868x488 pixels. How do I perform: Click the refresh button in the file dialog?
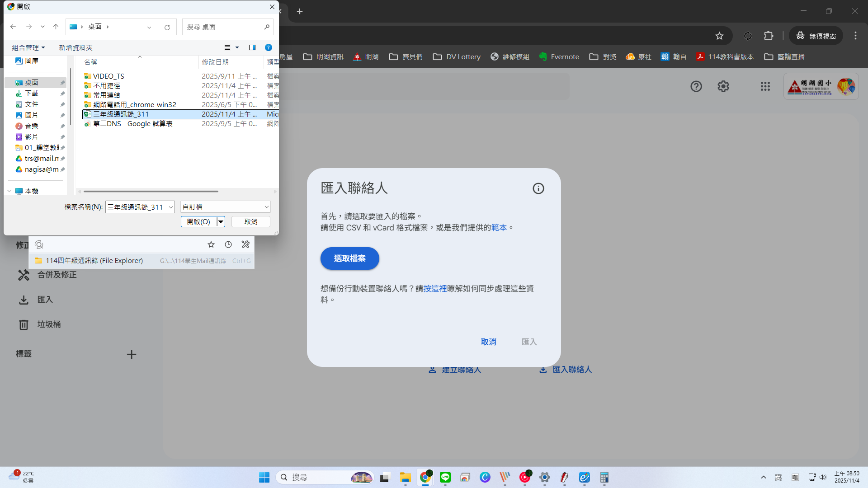click(x=167, y=27)
